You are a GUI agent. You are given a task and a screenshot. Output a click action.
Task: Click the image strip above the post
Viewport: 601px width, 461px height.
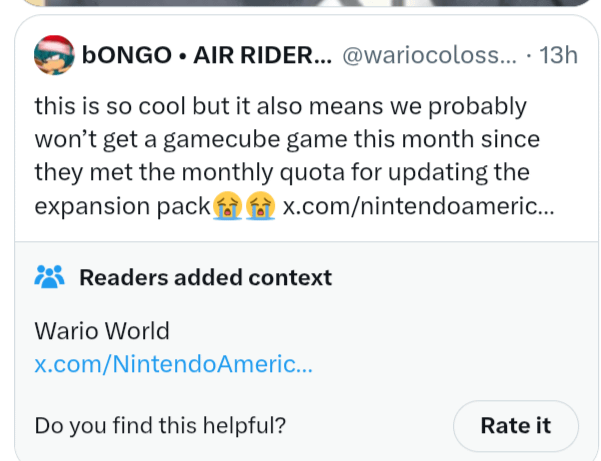coord(300,4)
